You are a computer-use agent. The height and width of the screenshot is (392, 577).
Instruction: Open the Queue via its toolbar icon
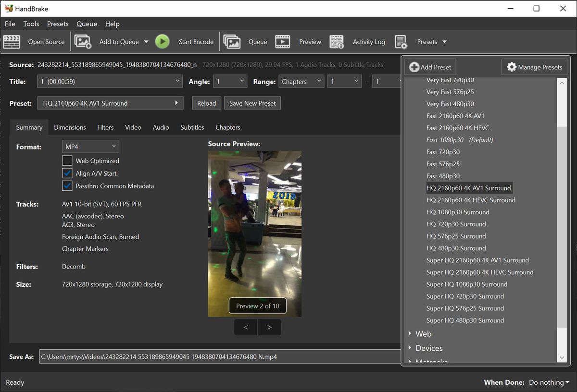pos(233,41)
